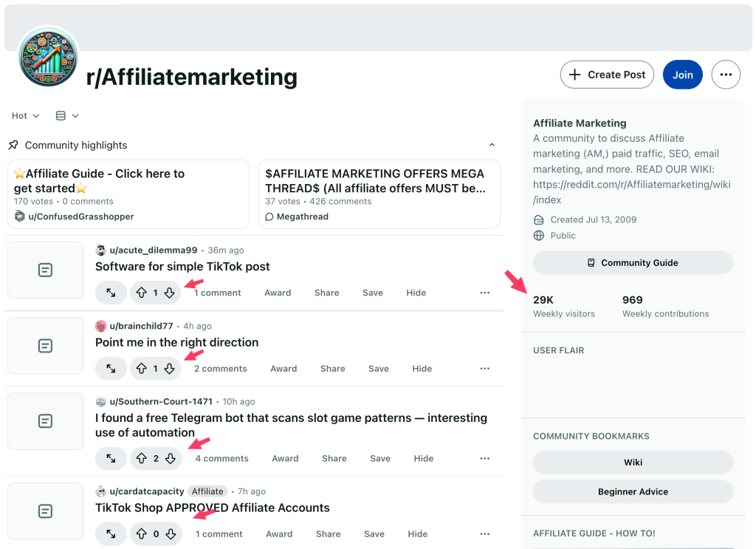
Task: Upvote the TikTok Shop APPROVED Affiliate Accounts post
Action: 140,534
